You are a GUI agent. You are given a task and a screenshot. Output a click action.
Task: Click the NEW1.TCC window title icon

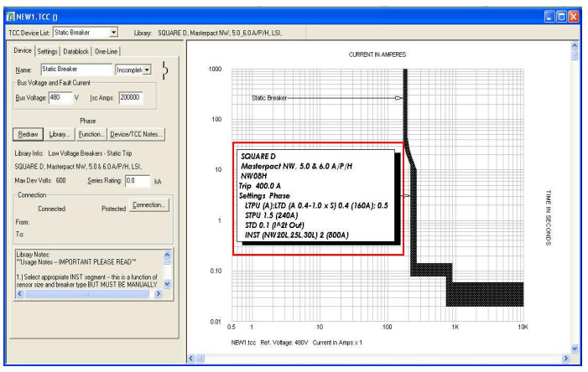pos(11,17)
